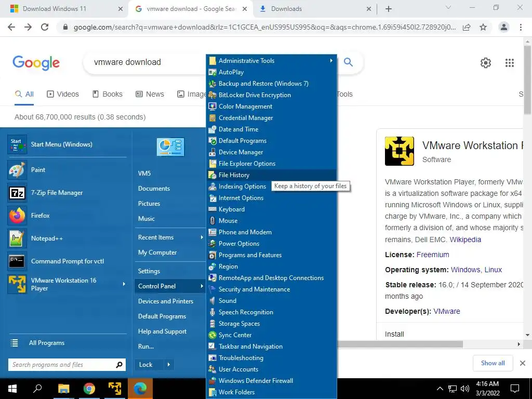Open Command Prompt for vctl
The height and width of the screenshot is (399, 532).
coord(67,261)
